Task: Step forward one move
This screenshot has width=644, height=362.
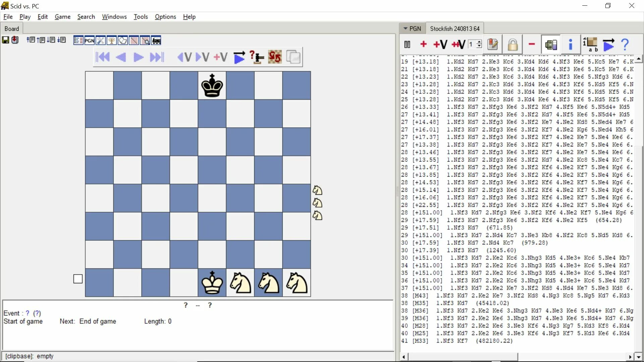Action: pyautogui.click(x=138, y=57)
